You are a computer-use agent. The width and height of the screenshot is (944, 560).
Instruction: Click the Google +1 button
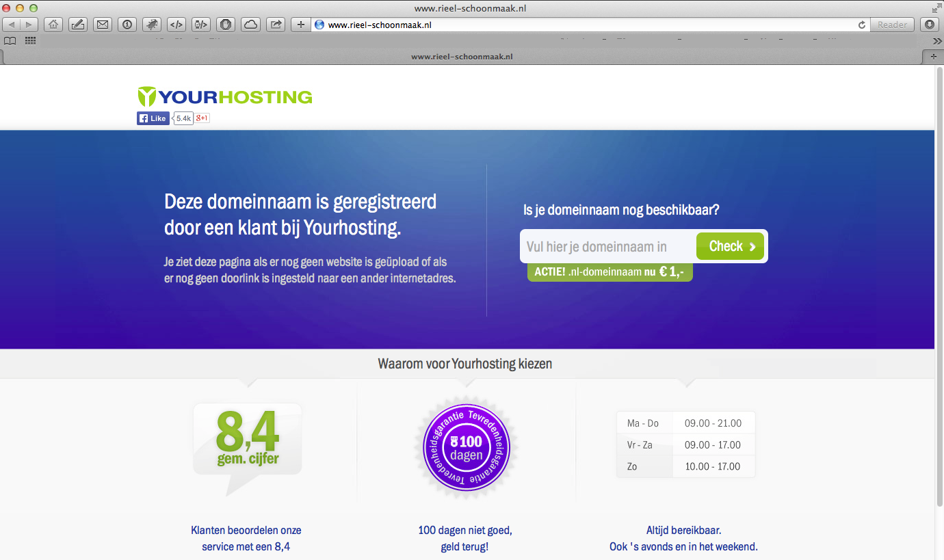(x=202, y=118)
